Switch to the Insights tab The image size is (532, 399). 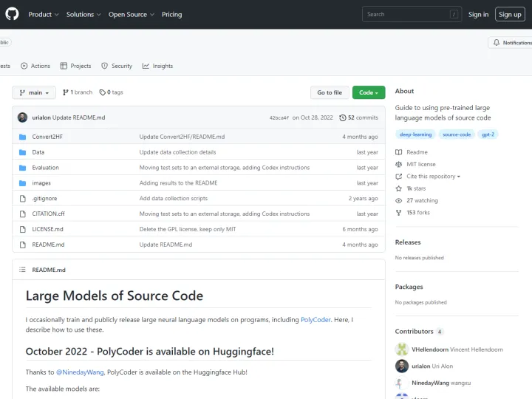point(158,66)
